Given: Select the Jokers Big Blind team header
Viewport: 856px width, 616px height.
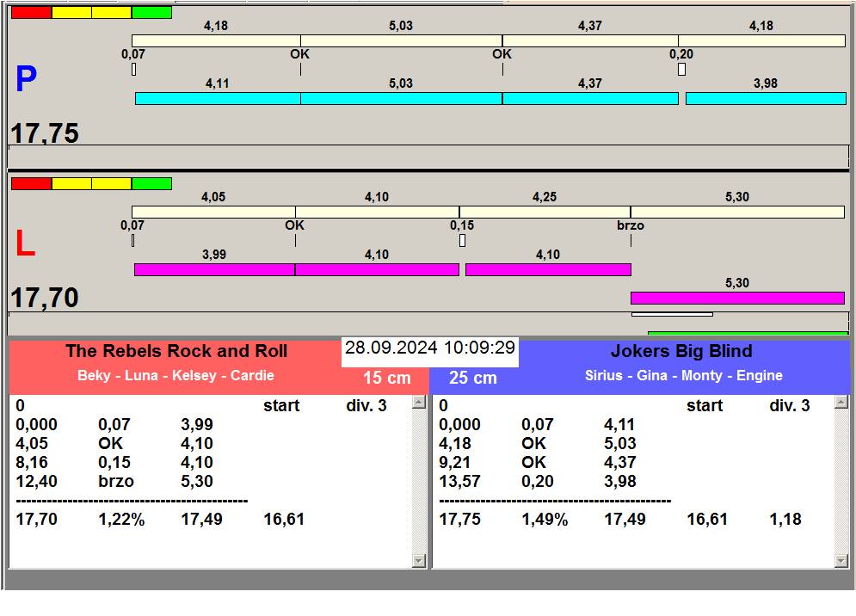Looking at the screenshot, I should coord(681,351).
